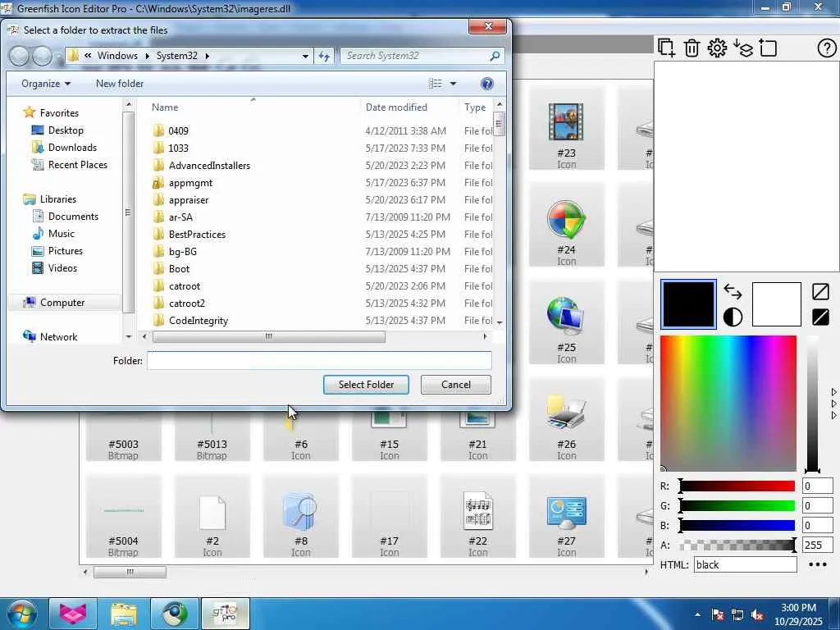Open the Windows Start button
The width and height of the screenshot is (840, 630).
click(22, 614)
